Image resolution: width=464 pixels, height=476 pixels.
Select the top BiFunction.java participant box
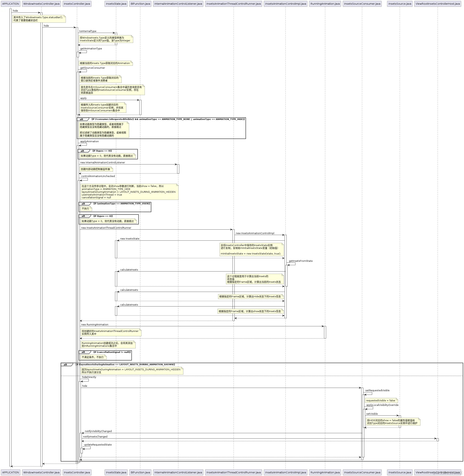click(x=140, y=4)
